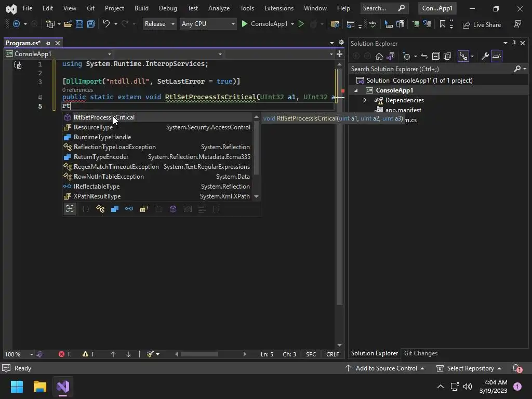This screenshot has width=532, height=399.
Task: Click Select Repository in the status bar
Action: click(x=469, y=368)
